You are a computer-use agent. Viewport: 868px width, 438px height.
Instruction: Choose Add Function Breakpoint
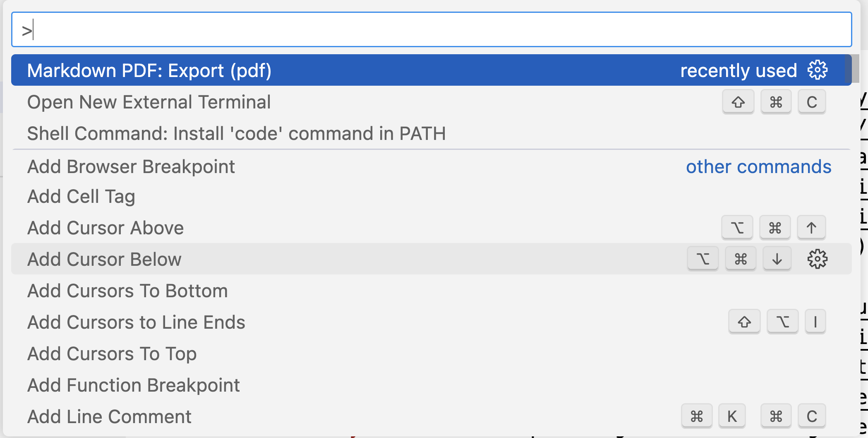click(133, 385)
